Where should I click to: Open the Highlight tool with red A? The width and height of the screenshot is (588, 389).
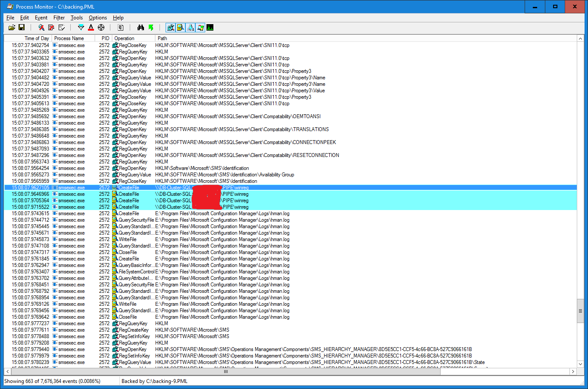tap(91, 28)
